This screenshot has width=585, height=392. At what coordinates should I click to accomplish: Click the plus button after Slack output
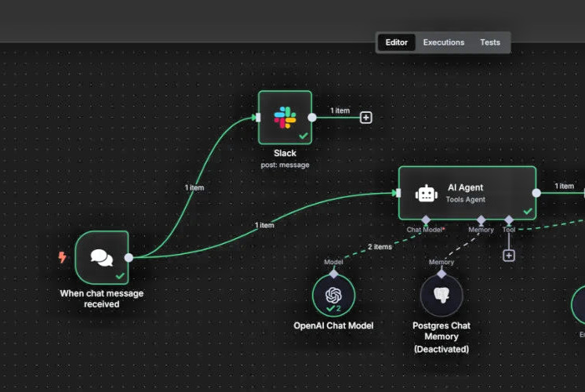[366, 118]
